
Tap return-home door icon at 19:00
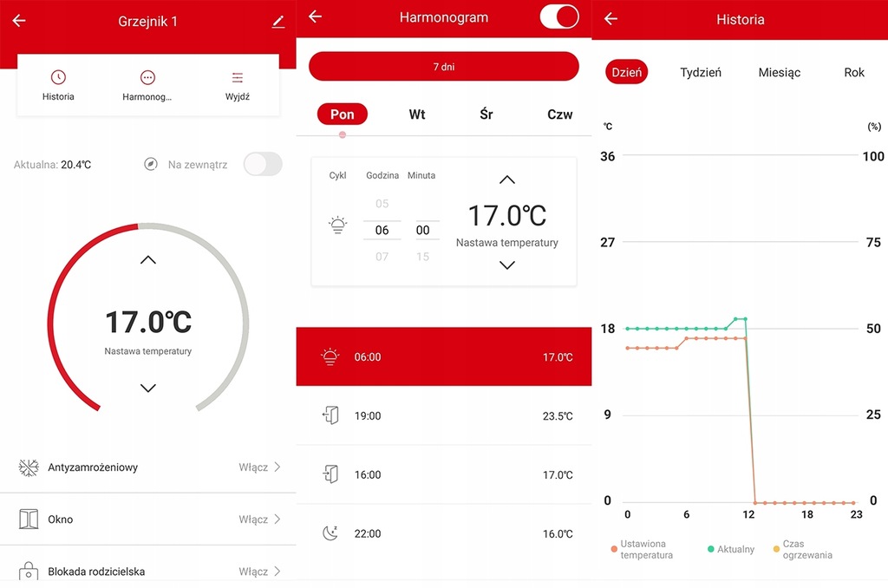coord(330,415)
